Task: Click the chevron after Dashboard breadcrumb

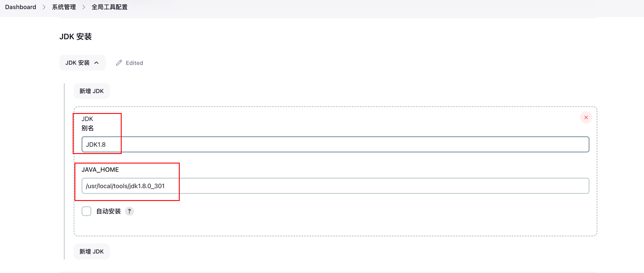Action: tap(44, 7)
